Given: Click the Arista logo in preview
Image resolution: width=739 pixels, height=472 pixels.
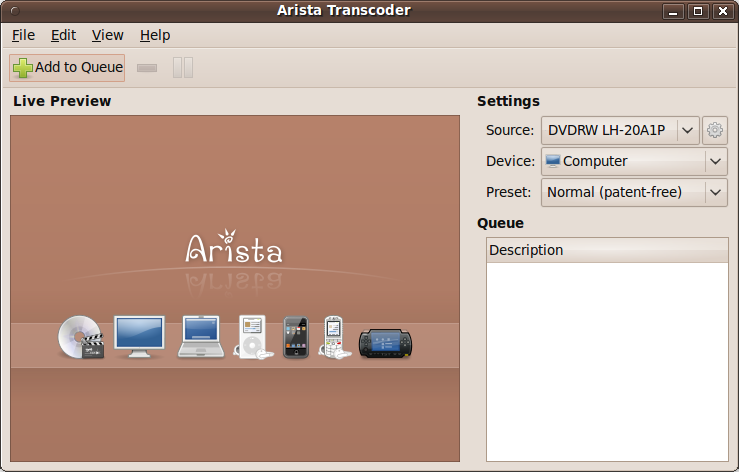Looking at the screenshot, I should [234, 246].
